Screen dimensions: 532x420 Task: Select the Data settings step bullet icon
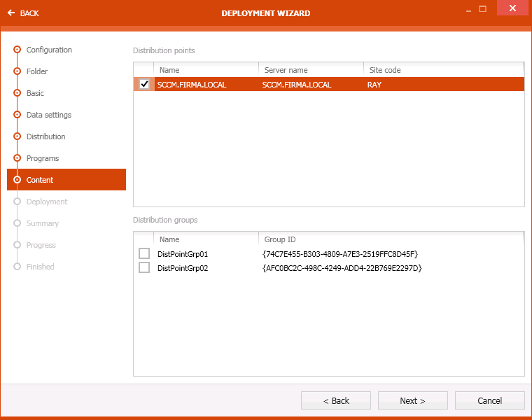coord(17,115)
